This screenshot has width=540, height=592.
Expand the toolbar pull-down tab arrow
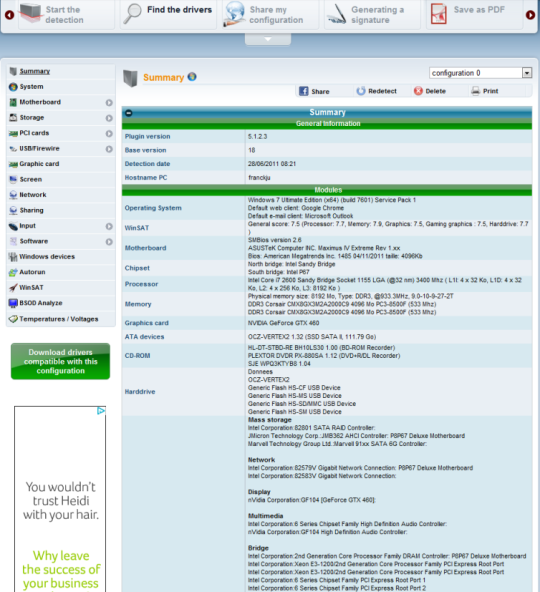pos(268,39)
